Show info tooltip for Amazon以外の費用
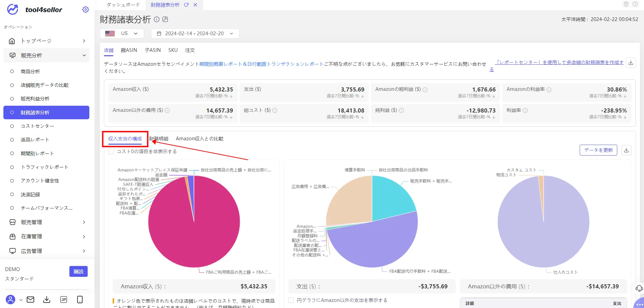This screenshot has width=644, height=308. (167, 110)
